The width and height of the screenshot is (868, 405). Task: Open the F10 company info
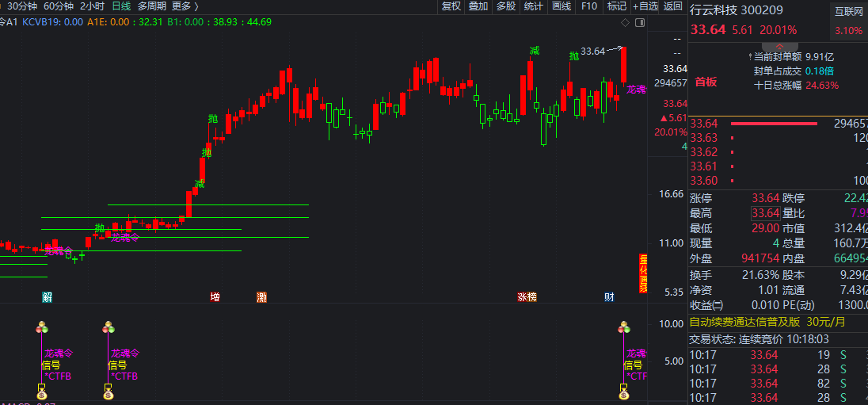(589, 6)
